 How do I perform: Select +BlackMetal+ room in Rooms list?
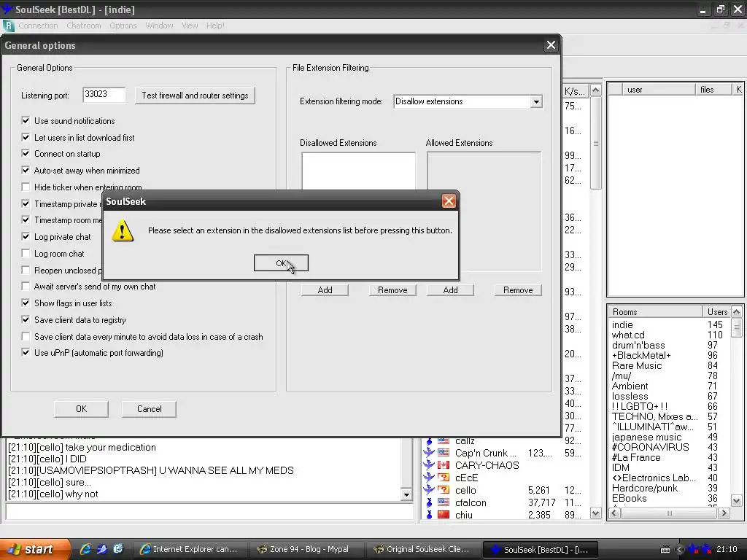pos(641,355)
